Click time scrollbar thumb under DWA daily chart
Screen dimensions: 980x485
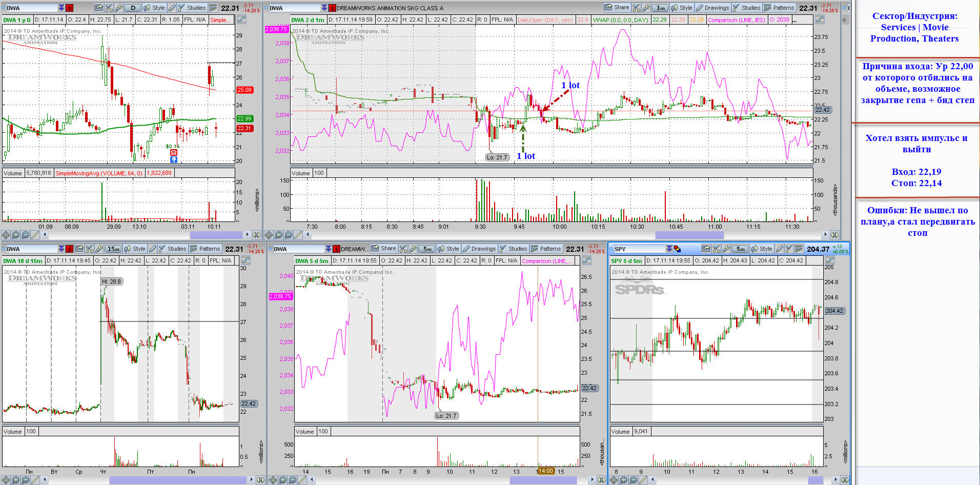pyautogui.click(x=216, y=235)
